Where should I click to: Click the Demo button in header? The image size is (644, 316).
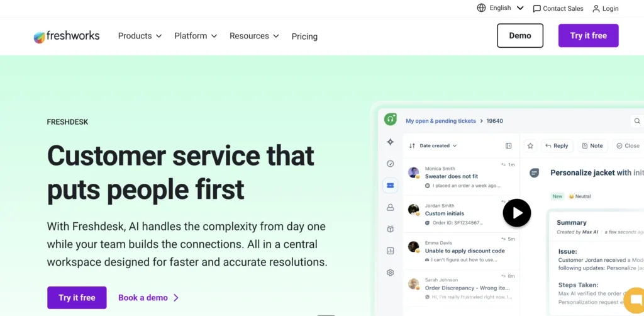[x=520, y=36]
